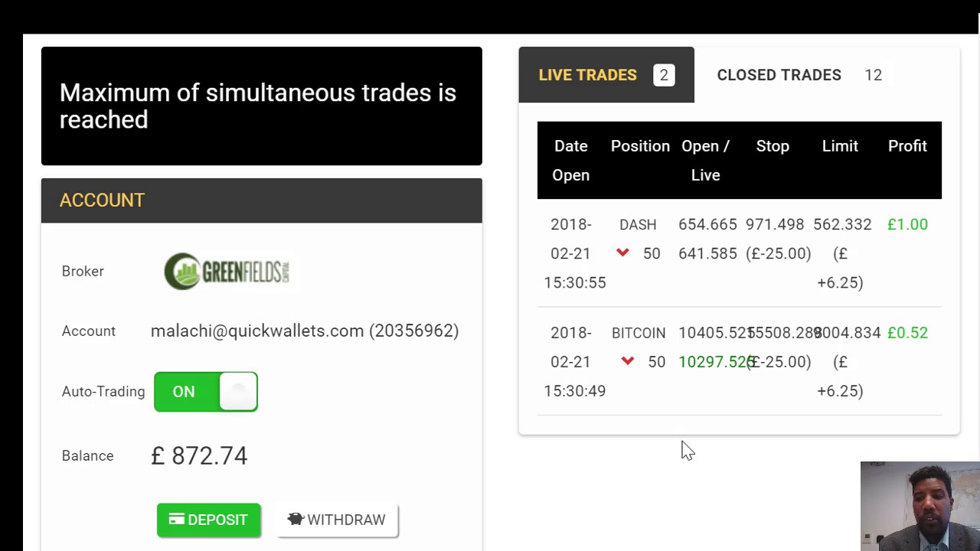Toggle the Auto-Trading ON switch

tap(206, 392)
